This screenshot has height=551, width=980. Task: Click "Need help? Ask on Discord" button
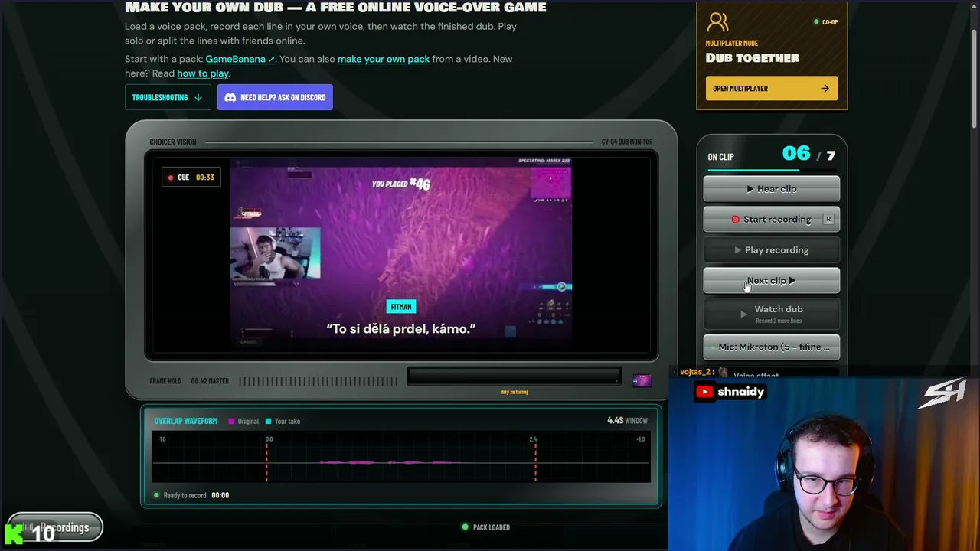(x=275, y=97)
